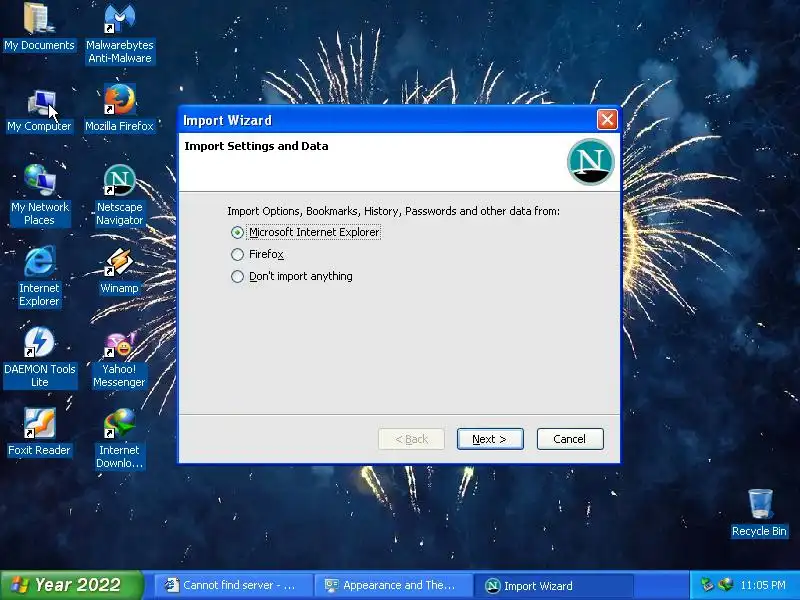Open the Start menu labeled Year 2022
The image size is (800, 600).
(x=71, y=585)
